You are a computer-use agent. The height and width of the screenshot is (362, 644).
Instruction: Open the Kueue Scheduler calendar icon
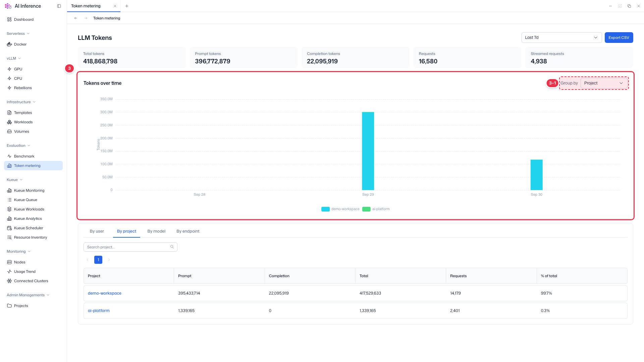point(9,228)
